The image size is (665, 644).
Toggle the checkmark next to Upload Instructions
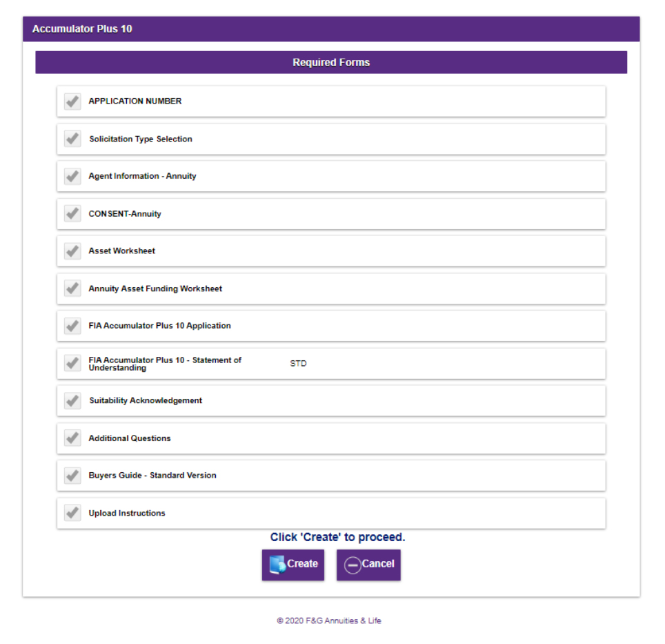click(72, 512)
